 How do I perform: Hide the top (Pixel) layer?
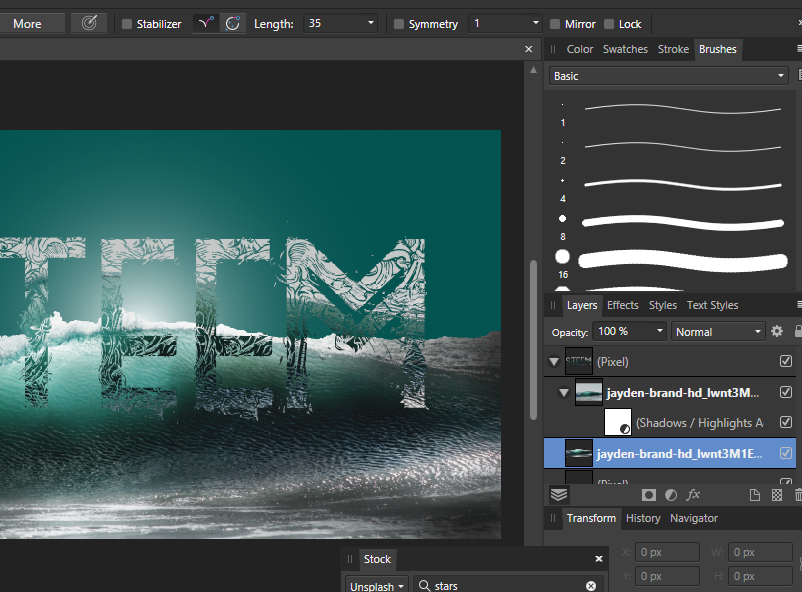click(x=786, y=361)
